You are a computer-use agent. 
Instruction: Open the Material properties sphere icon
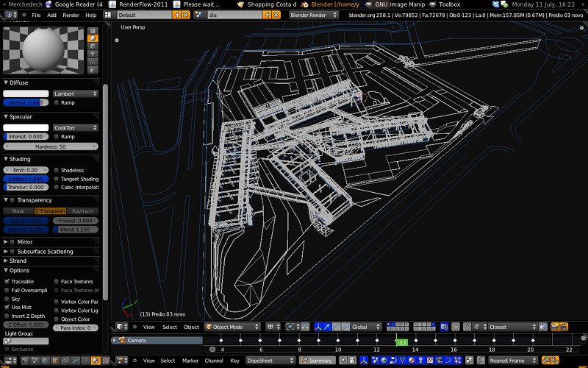96,361
